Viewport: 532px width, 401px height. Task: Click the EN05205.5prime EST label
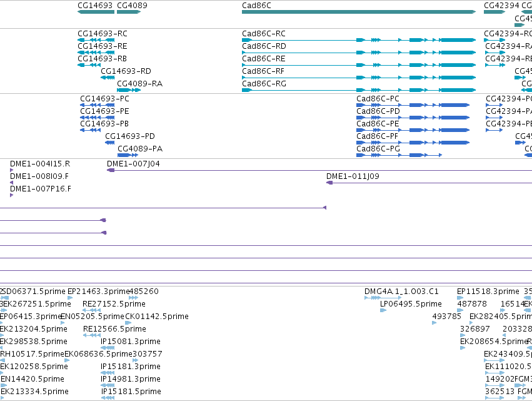(x=93, y=317)
